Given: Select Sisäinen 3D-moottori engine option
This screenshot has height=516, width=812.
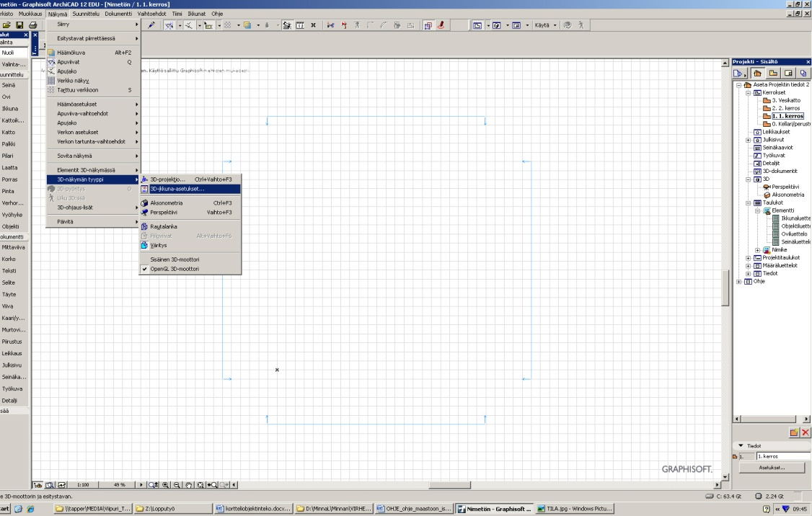Looking at the screenshot, I should pyautogui.click(x=190, y=259).
